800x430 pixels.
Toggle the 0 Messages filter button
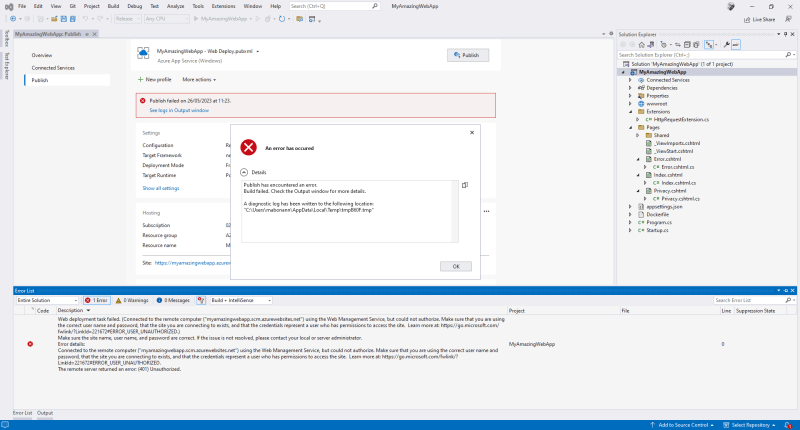pyautogui.click(x=173, y=300)
